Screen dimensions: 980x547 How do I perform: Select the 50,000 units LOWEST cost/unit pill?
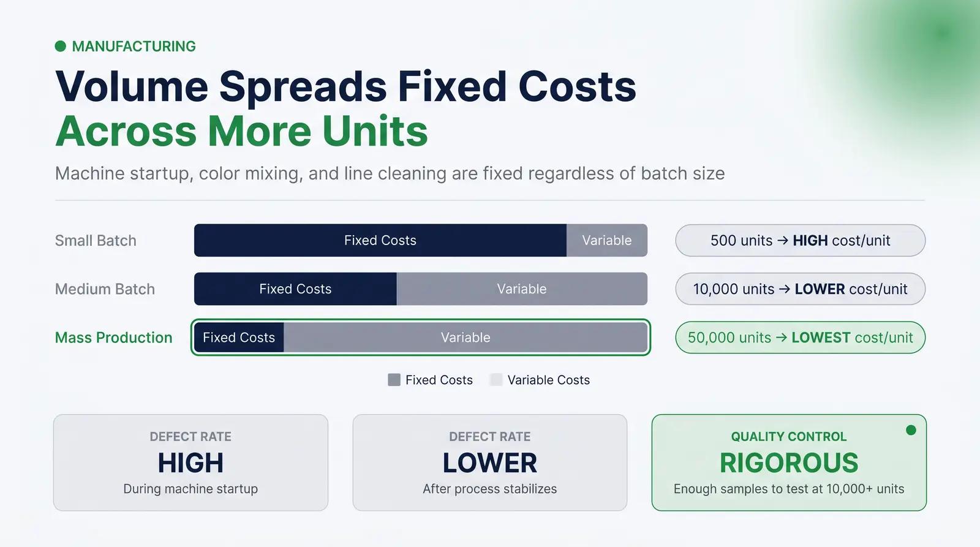pyautogui.click(x=800, y=338)
